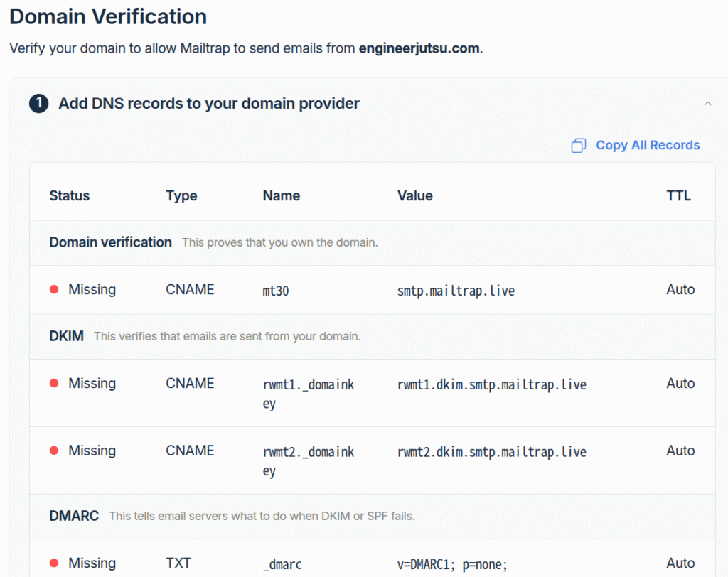Select the rwmt1._domainkey record name

308,392
